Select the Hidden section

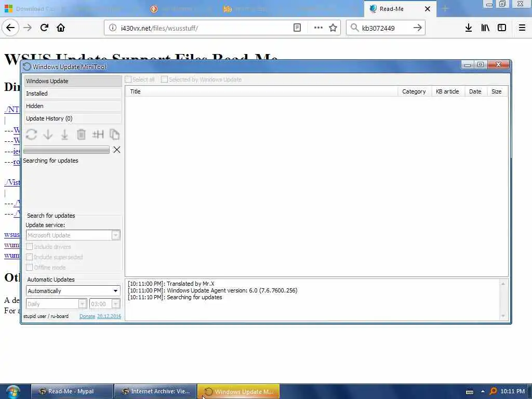73,106
